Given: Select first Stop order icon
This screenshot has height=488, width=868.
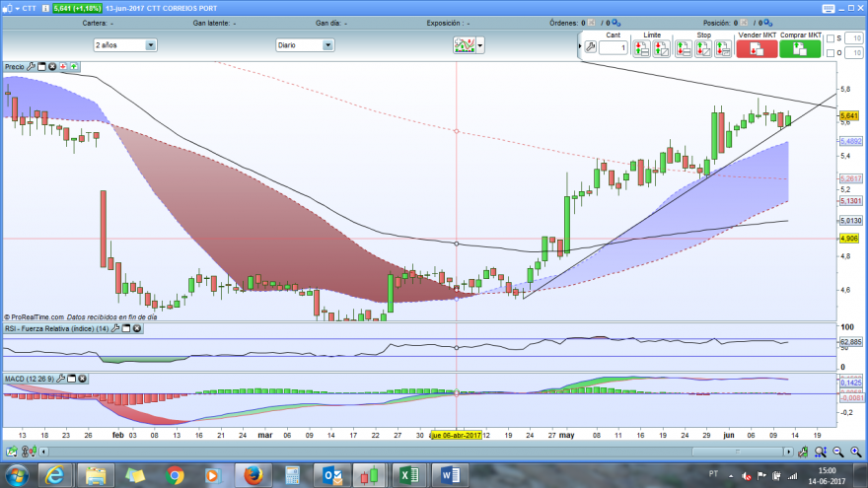Looking at the screenshot, I should pos(684,48).
